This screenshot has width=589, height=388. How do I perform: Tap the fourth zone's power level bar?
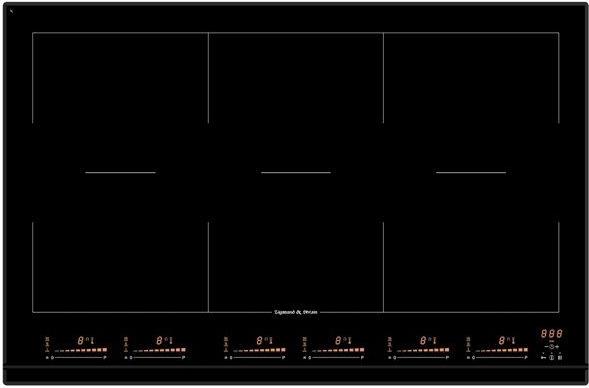click(338, 350)
